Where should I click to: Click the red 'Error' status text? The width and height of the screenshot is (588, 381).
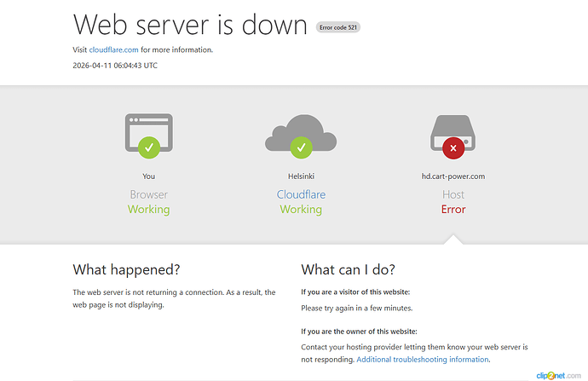(453, 209)
